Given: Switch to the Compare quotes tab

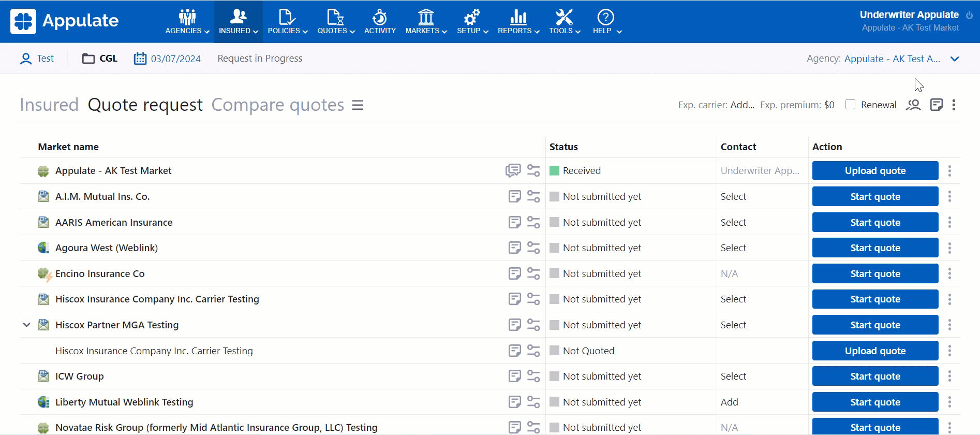Looking at the screenshot, I should click(277, 105).
